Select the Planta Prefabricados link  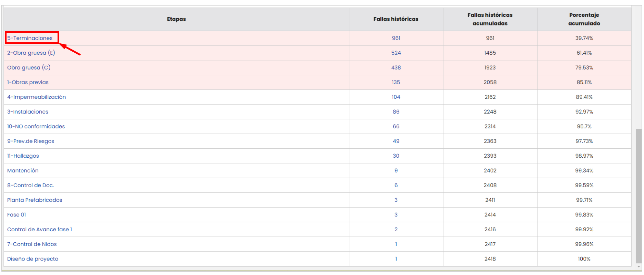[x=35, y=200]
